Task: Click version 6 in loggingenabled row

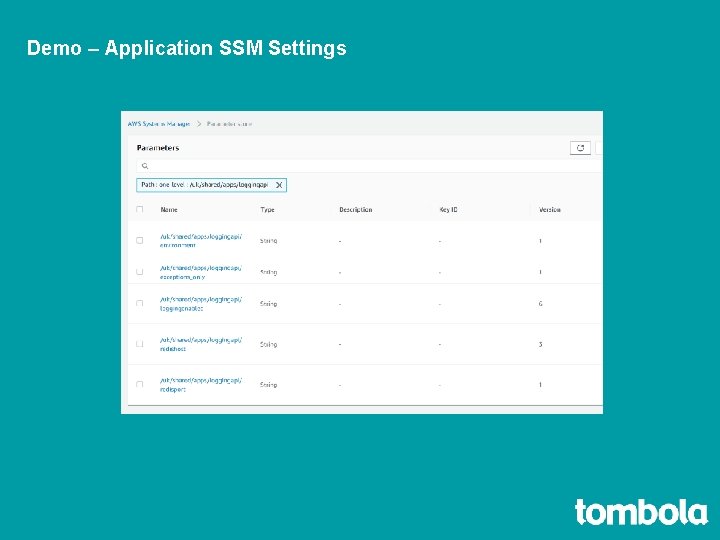Action: click(x=540, y=304)
